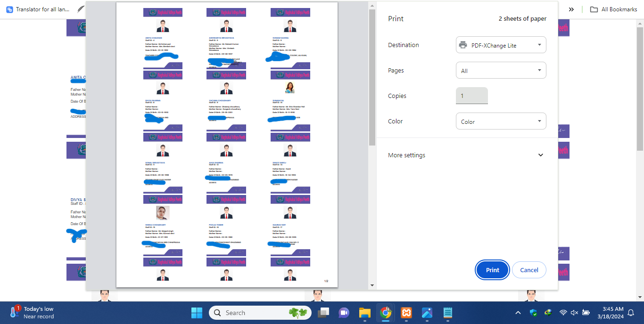644x324 pixels.
Task: Open Windows Start menu
Action: [x=197, y=313]
